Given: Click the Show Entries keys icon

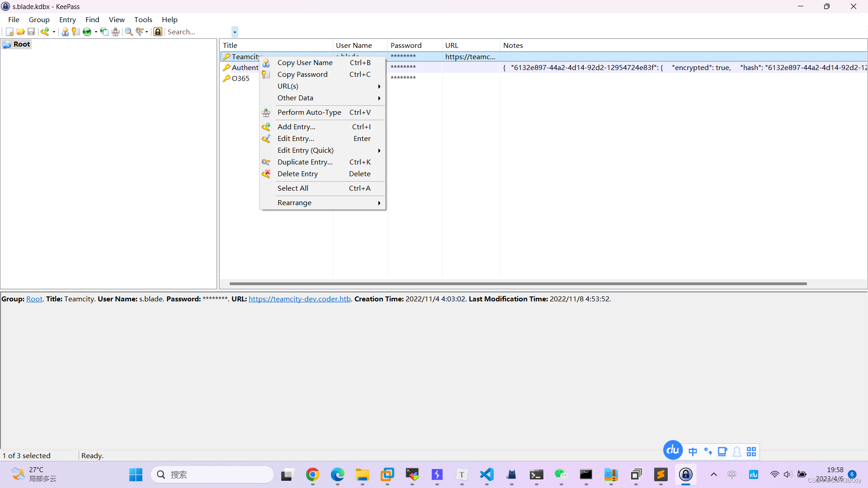Looking at the screenshot, I should click(140, 32).
